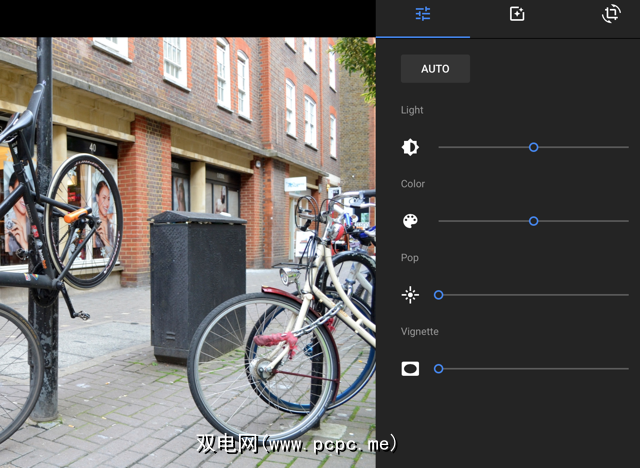640x468 pixels.
Task: Click the Pop slider handle
Action: (x=438, y=295)
